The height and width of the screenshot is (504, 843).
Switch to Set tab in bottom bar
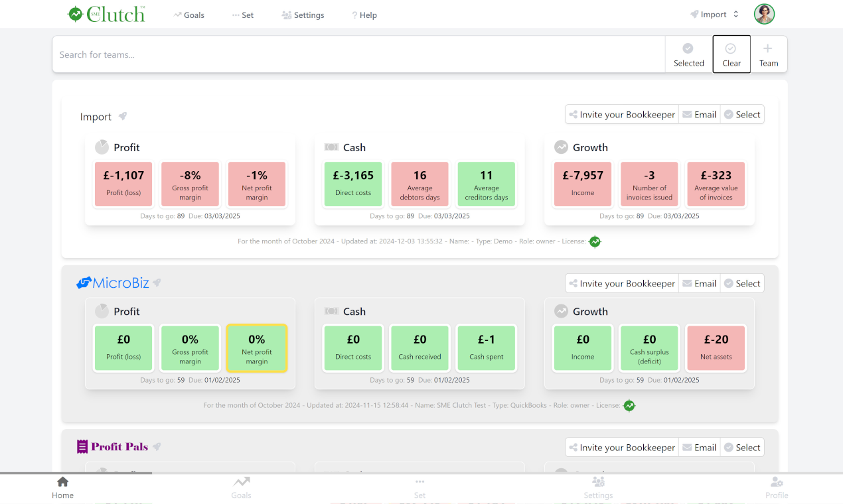tap(420, 488)
